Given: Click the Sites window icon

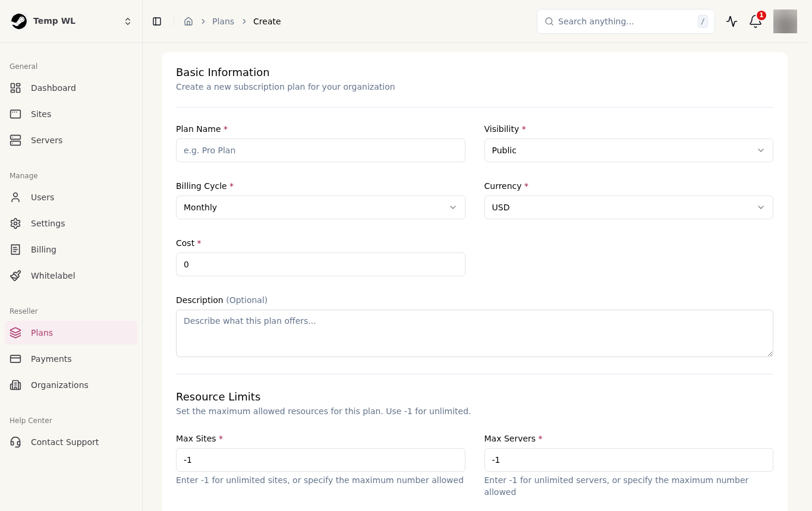Looking at the screenshot, I should (x=15, y=114).
